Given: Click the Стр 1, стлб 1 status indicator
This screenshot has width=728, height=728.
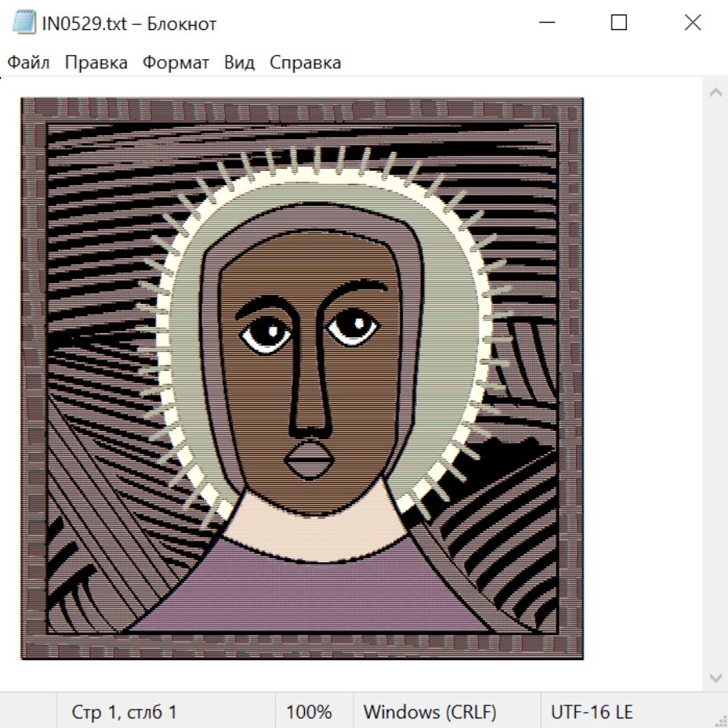Looking at the screenshot, I should coord(125,712).
